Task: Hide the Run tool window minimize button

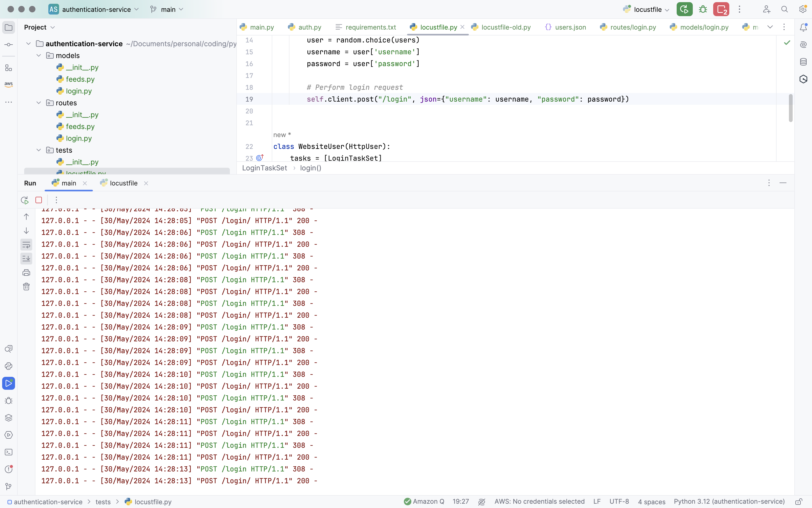Action: tap(783, 183)
